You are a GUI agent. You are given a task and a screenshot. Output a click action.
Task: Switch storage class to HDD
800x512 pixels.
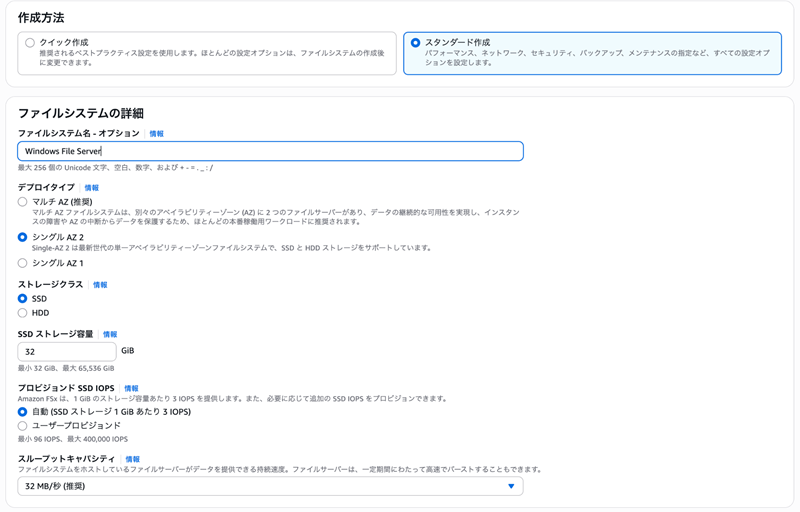click(x=23, y=313)
